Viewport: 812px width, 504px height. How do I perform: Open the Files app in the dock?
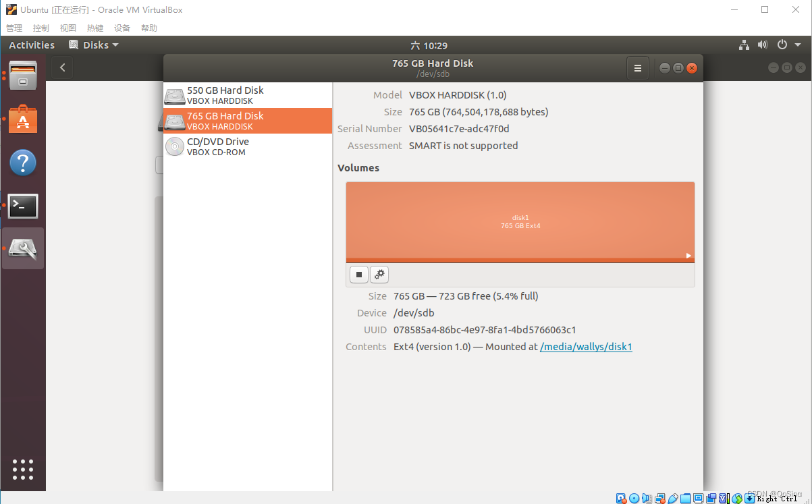click(23, 75)
